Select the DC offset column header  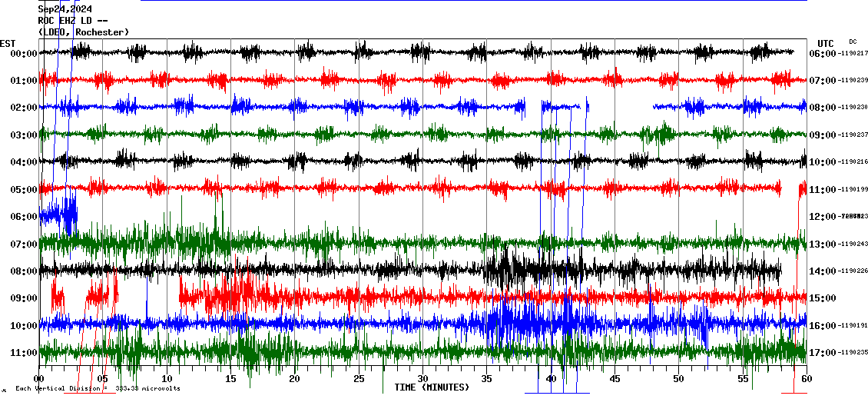click(x=853, y=42)
